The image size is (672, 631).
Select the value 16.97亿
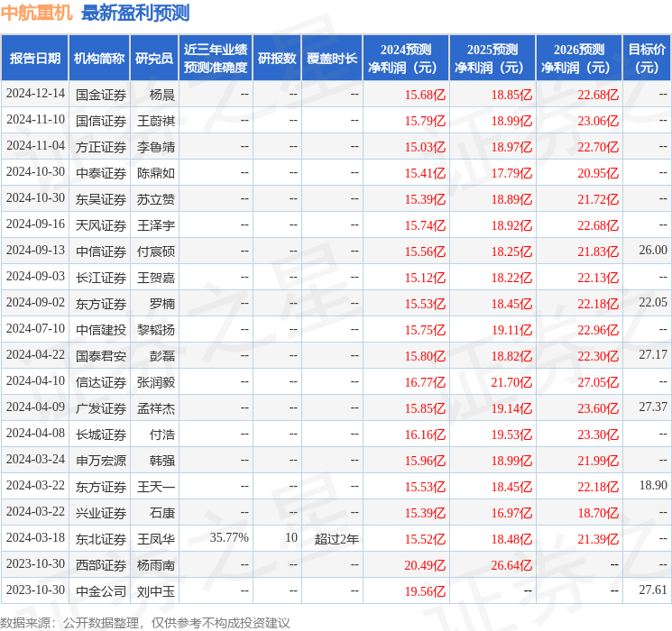511,513
